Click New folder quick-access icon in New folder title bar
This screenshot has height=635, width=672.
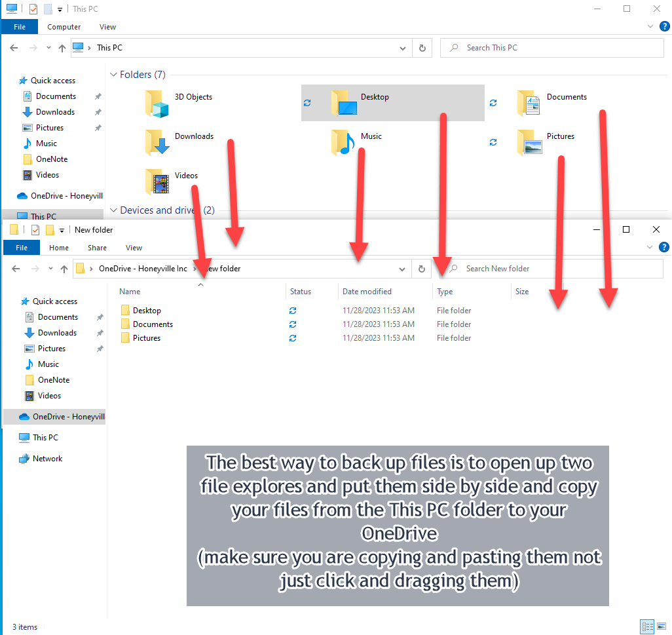(x=50, y=230)
